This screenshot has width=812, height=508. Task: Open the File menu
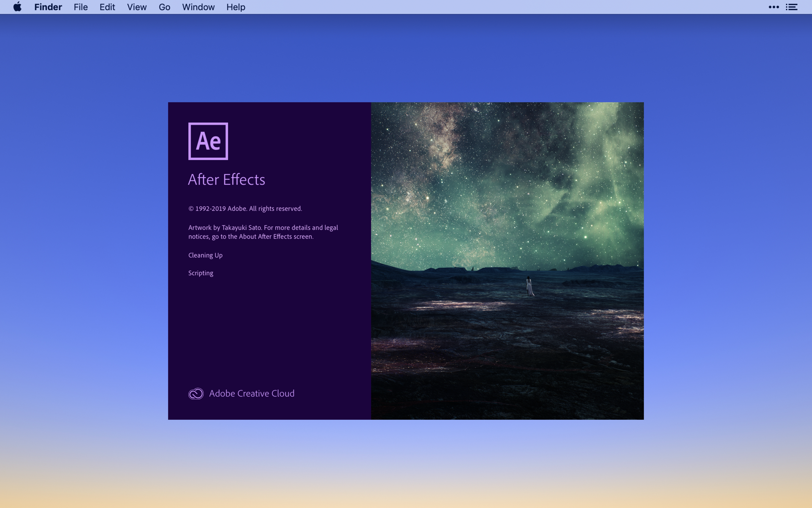[81, 7]
